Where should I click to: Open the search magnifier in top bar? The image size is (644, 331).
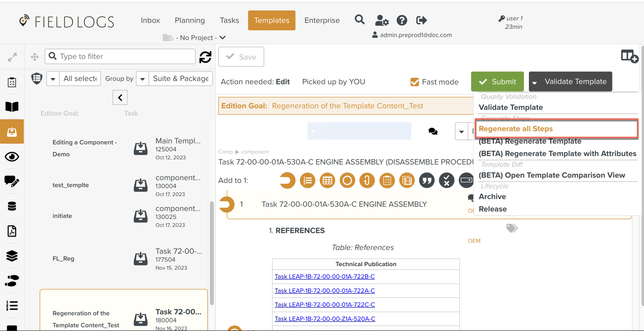pyautogui.click(x=359, y=20)
